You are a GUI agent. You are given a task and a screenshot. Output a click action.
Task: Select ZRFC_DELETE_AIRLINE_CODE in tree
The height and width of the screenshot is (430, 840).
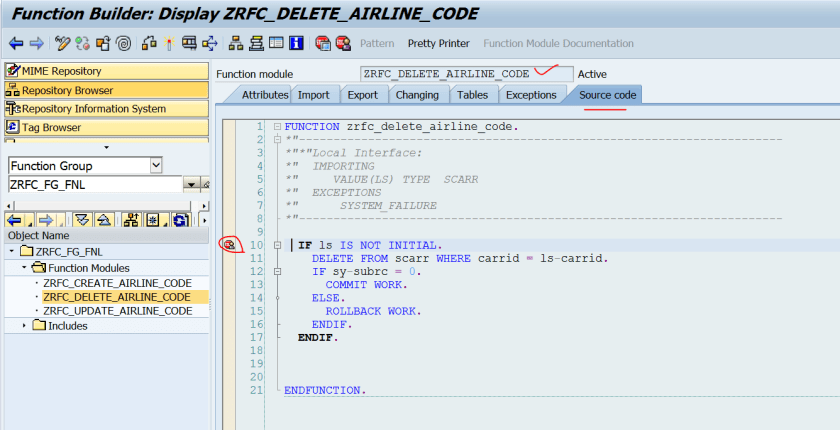pos(117,297)
